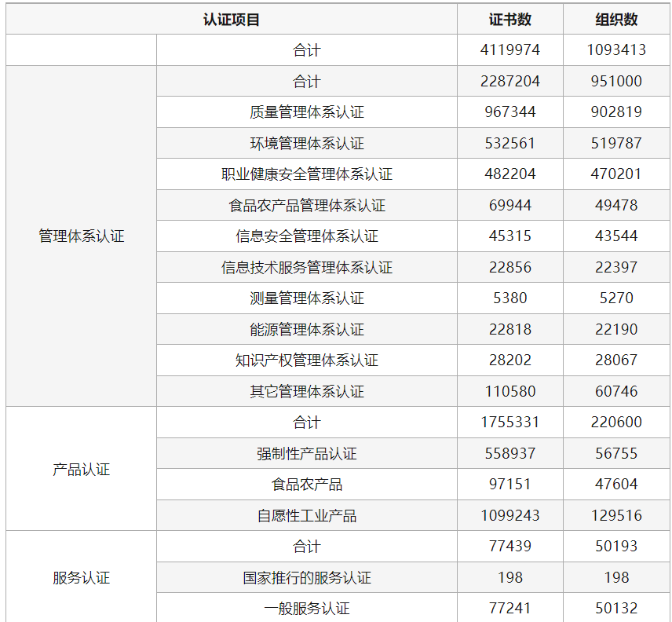
Task: Click the 认证项目 column header
Action: pos(232,20)
